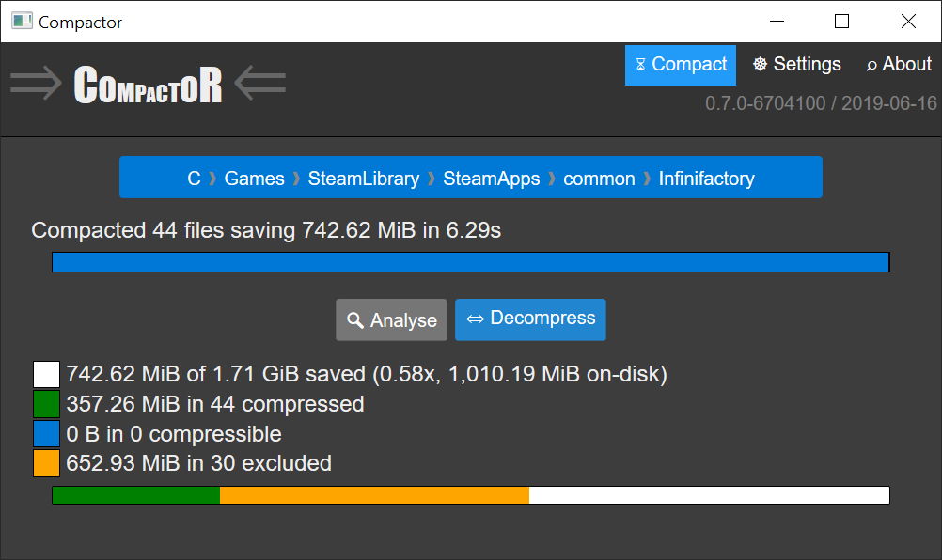Click the white saved-space color swatch

click(x=46, y=375)
